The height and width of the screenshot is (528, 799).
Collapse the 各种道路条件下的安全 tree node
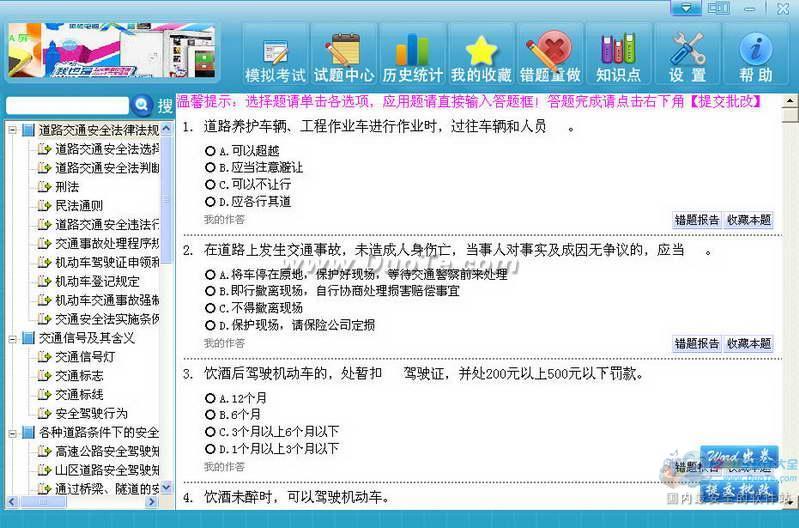(x=13, y=433)
